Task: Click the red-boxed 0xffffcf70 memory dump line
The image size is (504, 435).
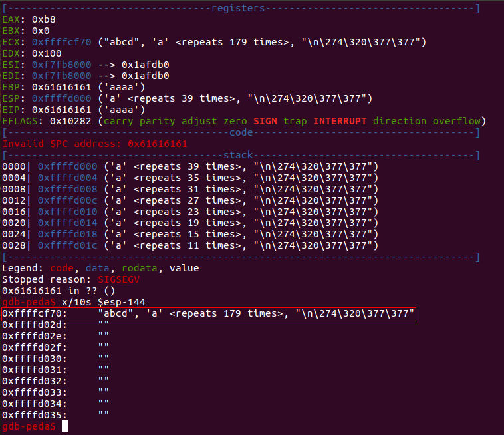Action: [209, 313]
